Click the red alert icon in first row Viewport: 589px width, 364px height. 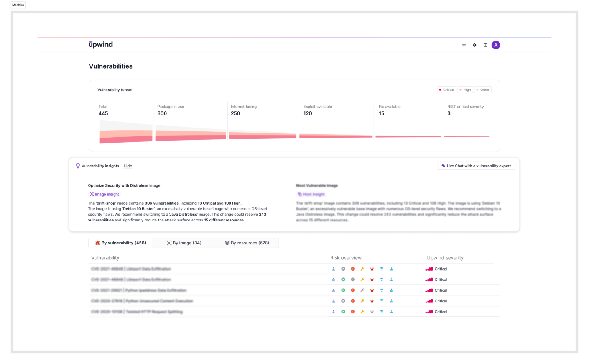pos(353,269)
